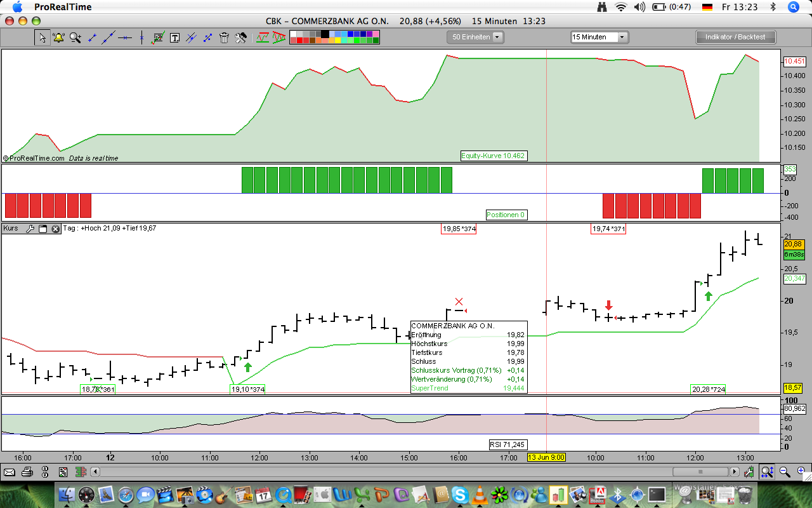This screenshot has width=812, height=508.
Task: Select the red-green channel drawing tool
Action: (263, 37)
